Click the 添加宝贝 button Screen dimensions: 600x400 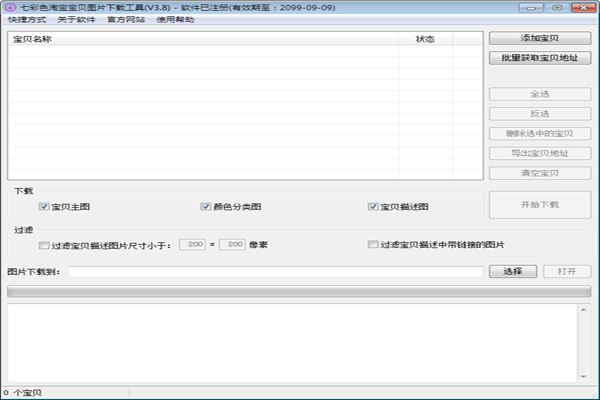[x=539, y=39]
